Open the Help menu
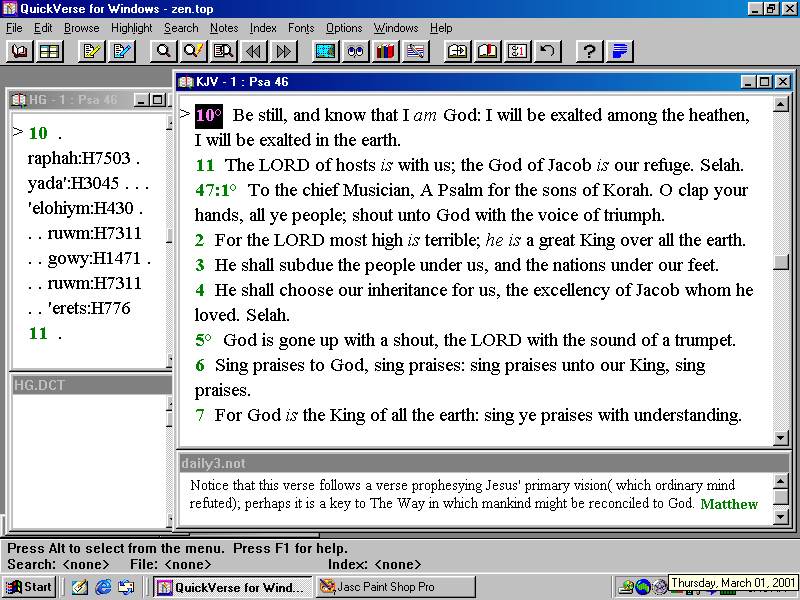 click(441, 28)
